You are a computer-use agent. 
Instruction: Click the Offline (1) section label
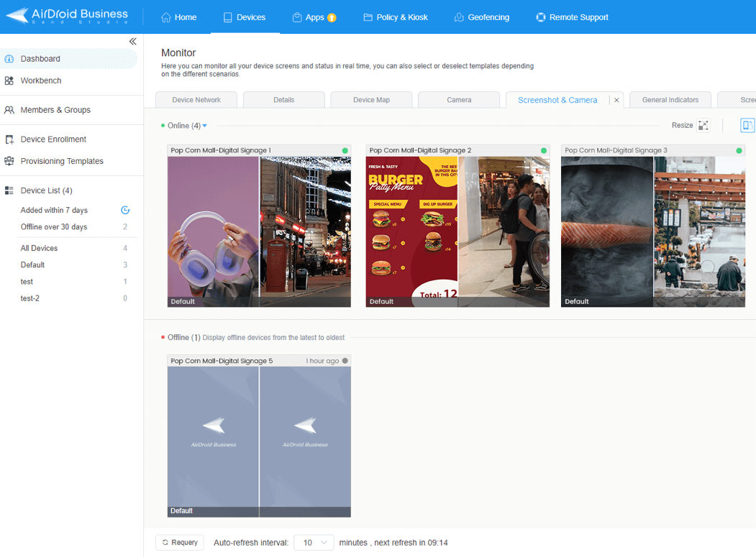(183, 337)
